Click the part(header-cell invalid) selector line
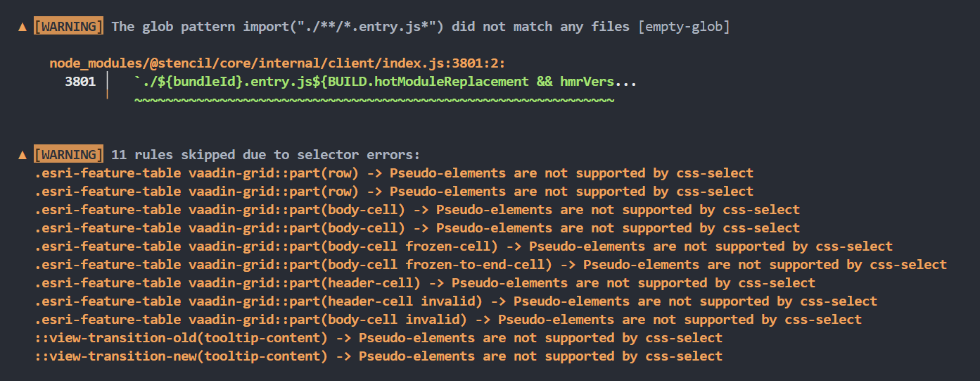Screen dimensions: 980x381 click(x=456, y=301)
